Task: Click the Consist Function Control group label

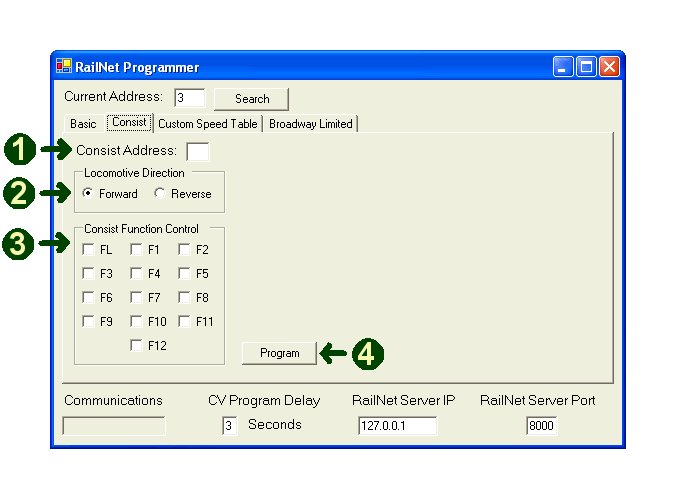Action: pyautogui.click(x=141, y=229)
